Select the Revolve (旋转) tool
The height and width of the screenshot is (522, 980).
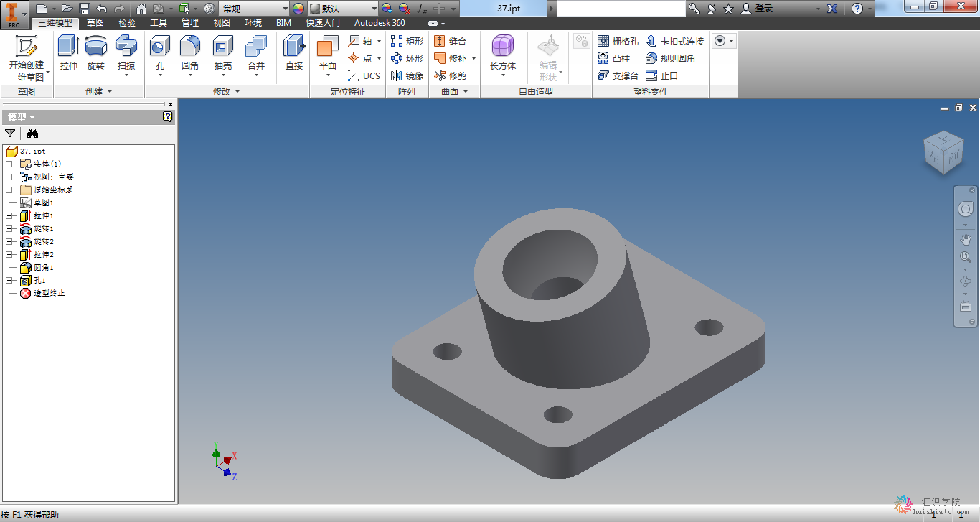(x=96, y=53)
